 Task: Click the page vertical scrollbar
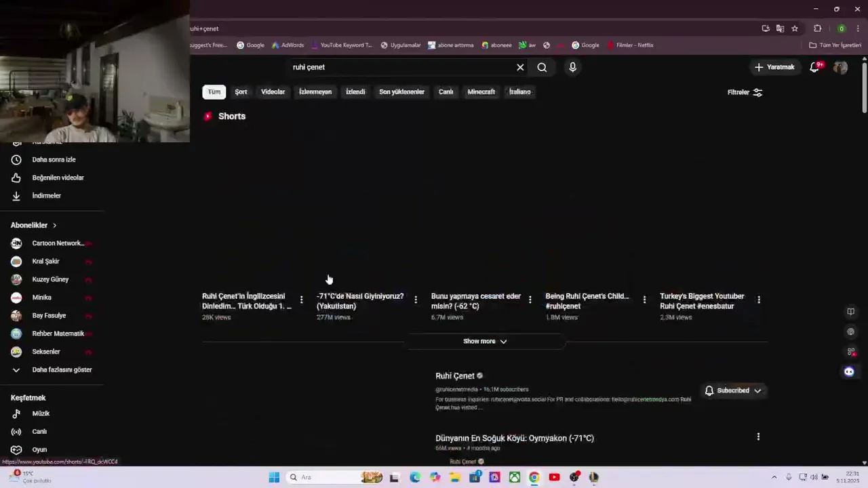coord(864,88)
